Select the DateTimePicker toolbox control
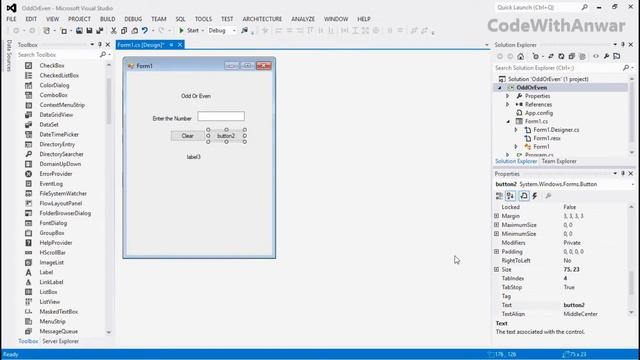The image size is (640, 360). coord(59,134)
